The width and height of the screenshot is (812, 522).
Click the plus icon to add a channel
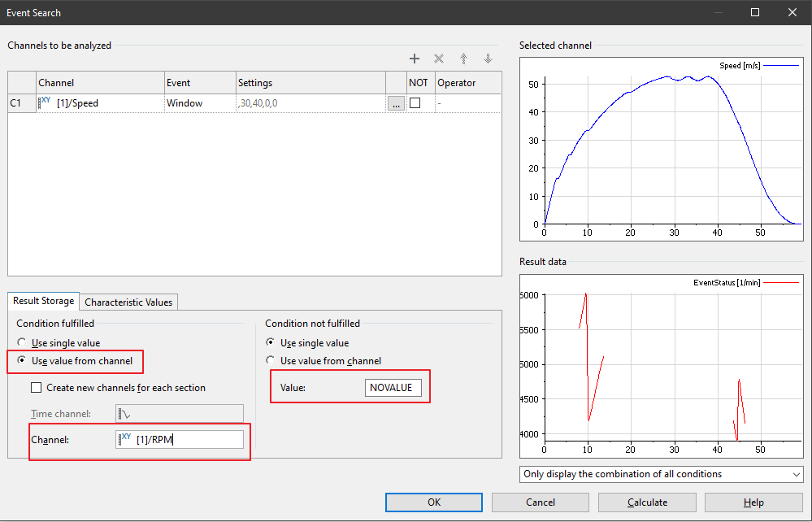(415, 59)
